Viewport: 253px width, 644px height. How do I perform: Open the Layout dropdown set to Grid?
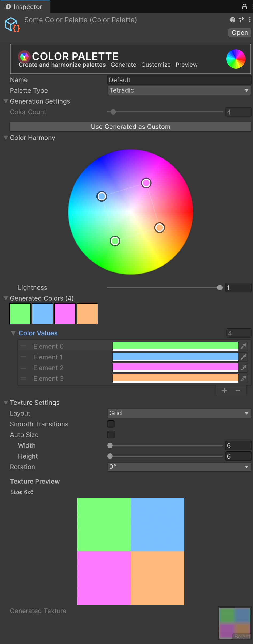179,413
